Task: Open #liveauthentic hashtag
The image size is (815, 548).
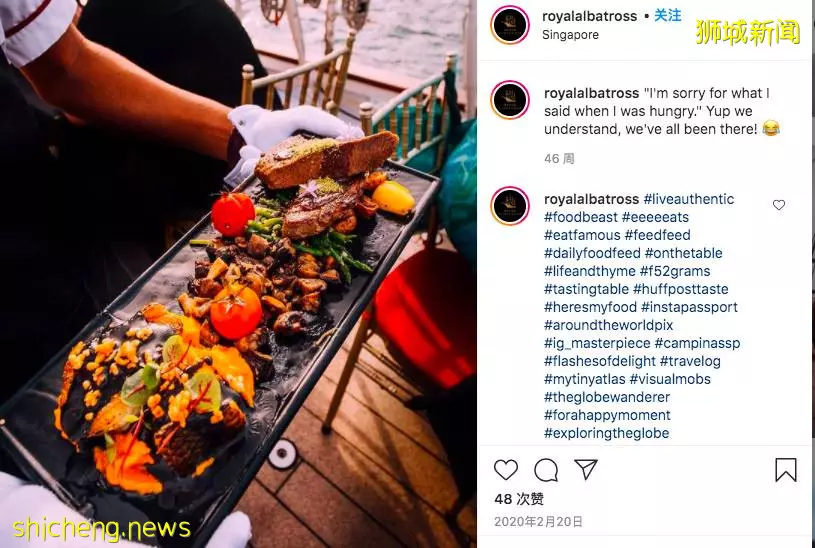Action: point(689,199)
